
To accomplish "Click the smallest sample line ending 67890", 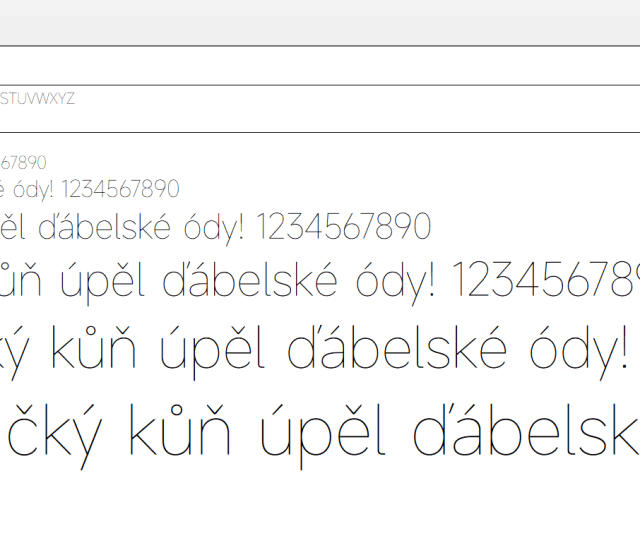I will (23, 163).
